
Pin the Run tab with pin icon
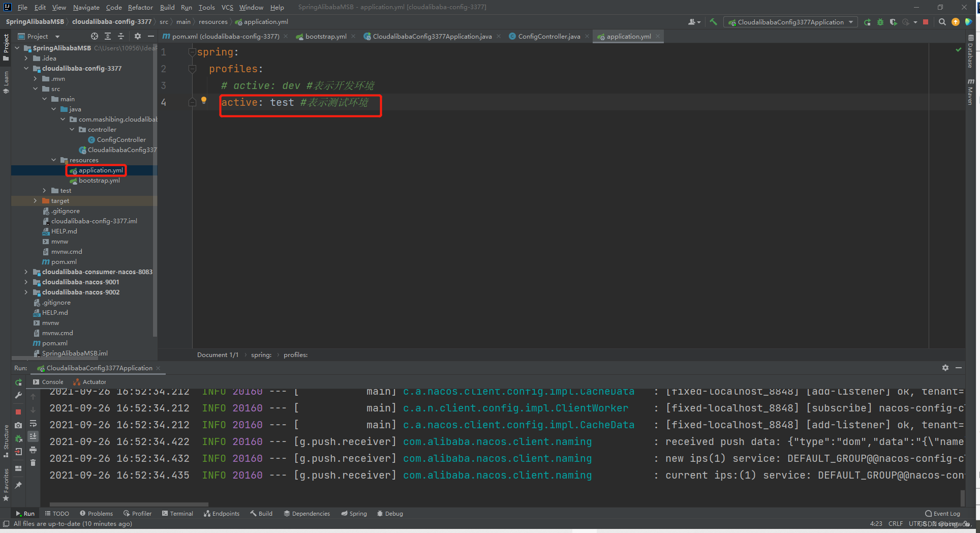(18, 485)
